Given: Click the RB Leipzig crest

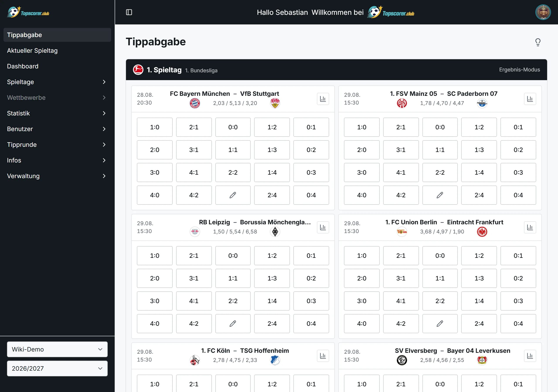Looking at the screenshot, I should point(195,232).
